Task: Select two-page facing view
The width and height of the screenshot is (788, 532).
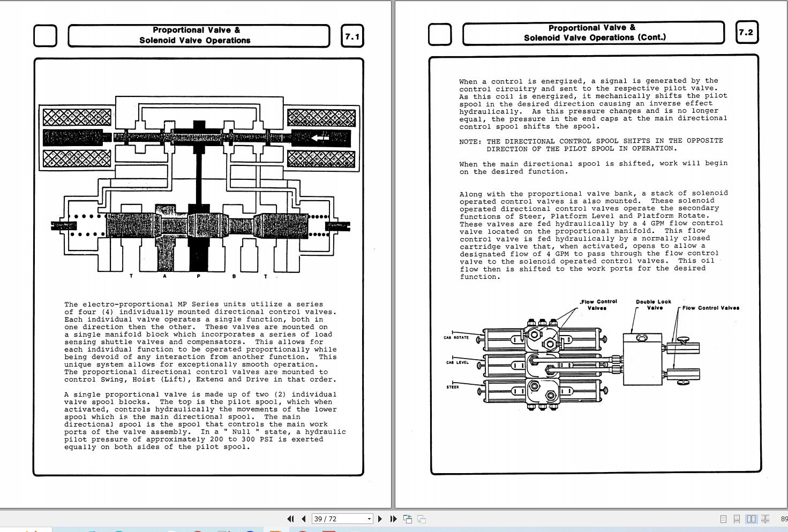Action: [751, 519]
